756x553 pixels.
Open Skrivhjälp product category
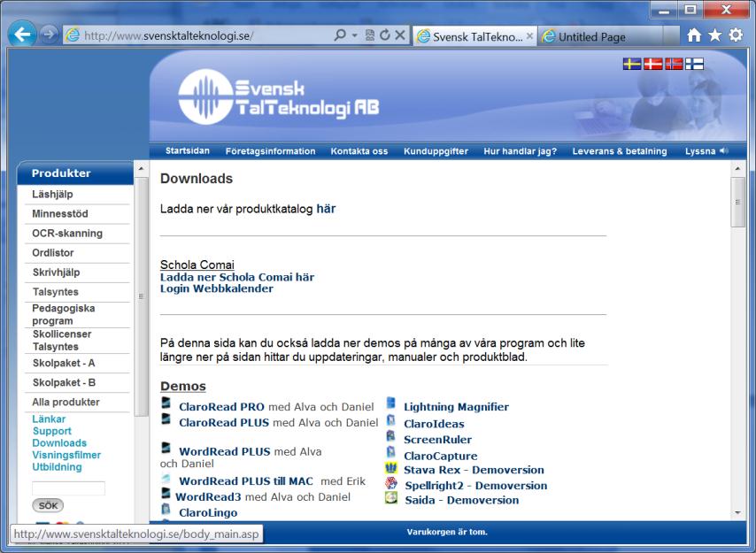[x=56, y=273]
